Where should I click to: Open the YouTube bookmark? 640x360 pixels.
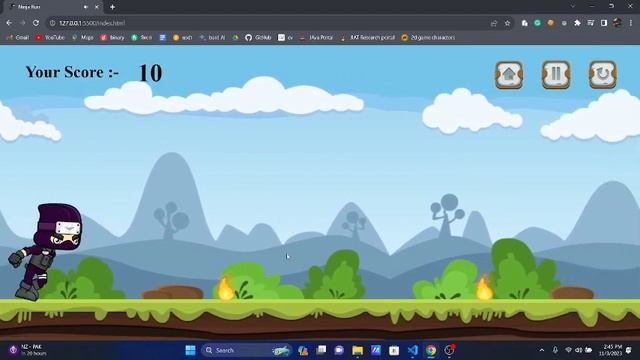[x=50, y=38]
